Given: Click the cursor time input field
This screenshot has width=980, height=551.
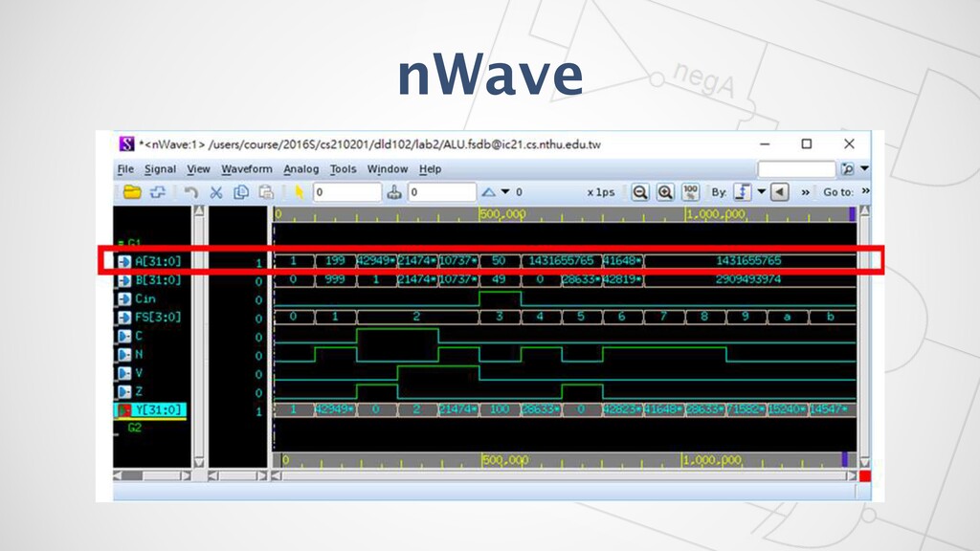Looking at the screenshot, I should (346, 192).
